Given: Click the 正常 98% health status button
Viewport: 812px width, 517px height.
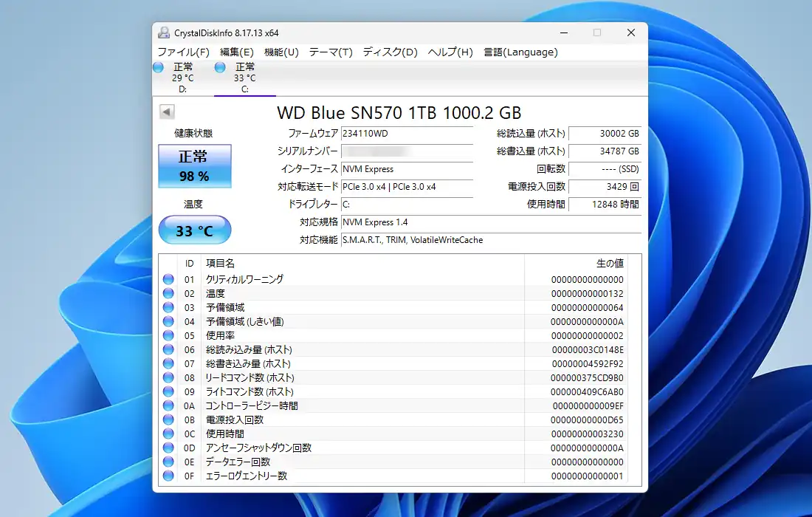Looking at the screenshot, I should [x=194, y=166].
